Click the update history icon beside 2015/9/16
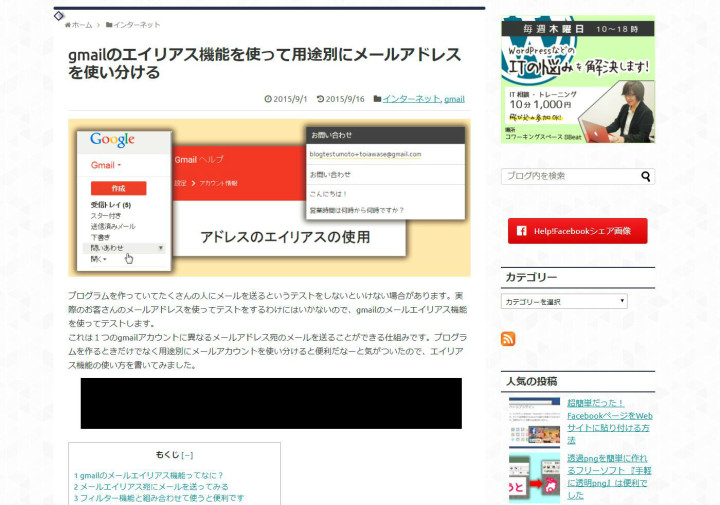Viewport: 720px width, 505px height. pos(321,99)
